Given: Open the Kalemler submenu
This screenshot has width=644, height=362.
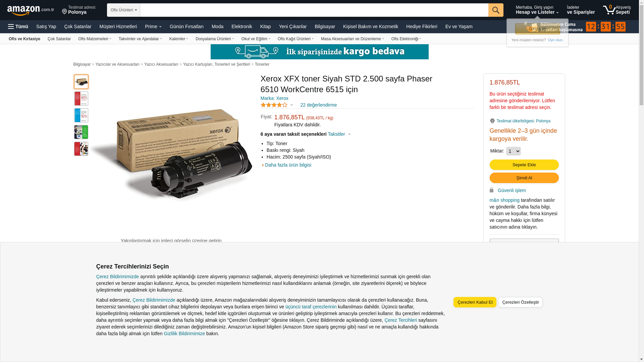Looking at the screenshot, I should 179,39.
